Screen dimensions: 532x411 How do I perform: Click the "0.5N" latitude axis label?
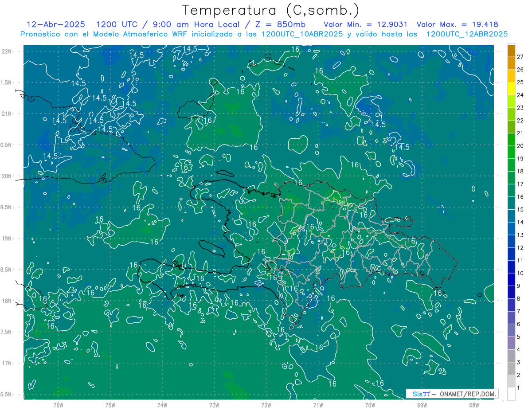(7, 145)
